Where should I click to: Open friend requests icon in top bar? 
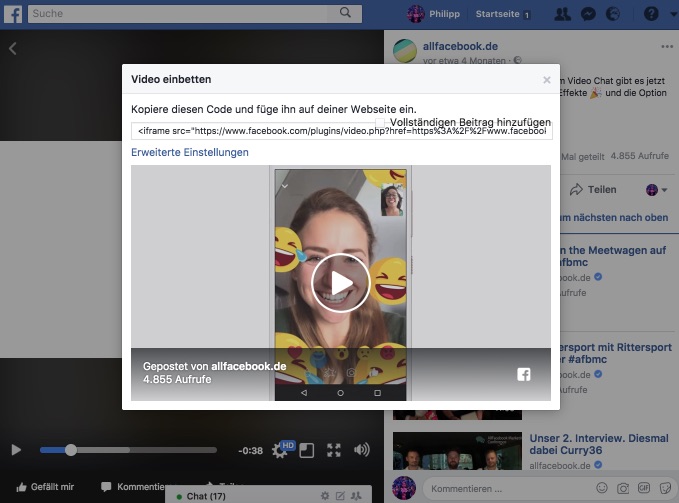coord(563,14)
